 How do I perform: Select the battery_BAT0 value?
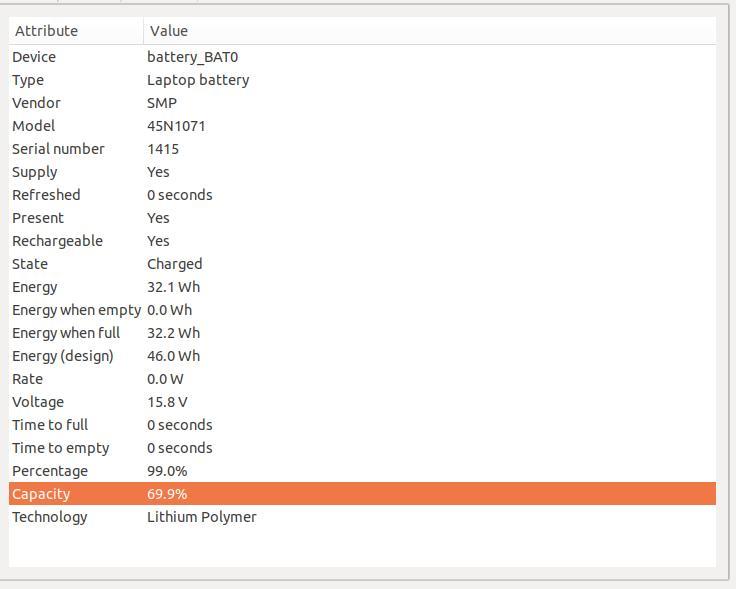coord(192,57)
